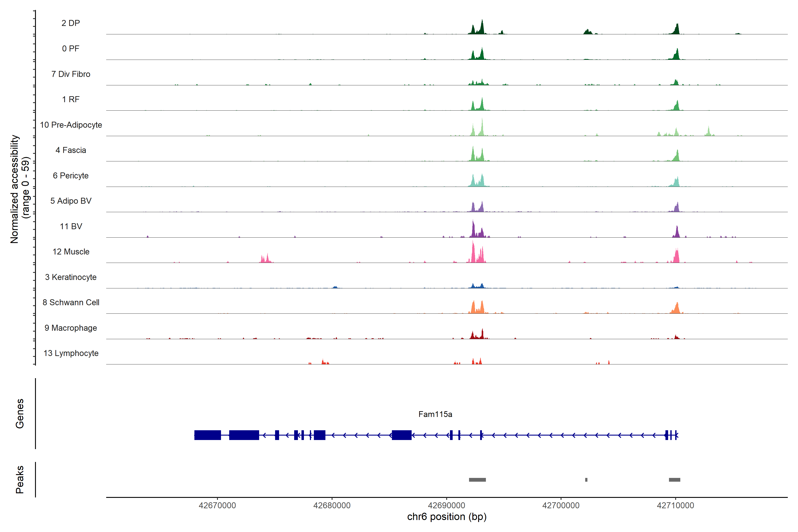This screenshot has height=532, width=798.
Task: Click the 10 Pre-Adipocyte track label
Action: click(x=71, y=125)
